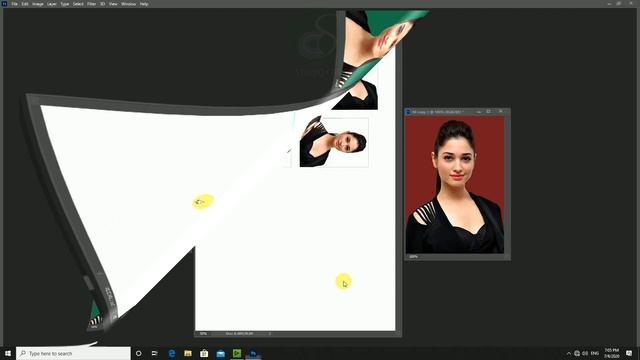Viewport: 640px width, 360px height.
Task: Close the portrait document window
Action: (501, 111)
